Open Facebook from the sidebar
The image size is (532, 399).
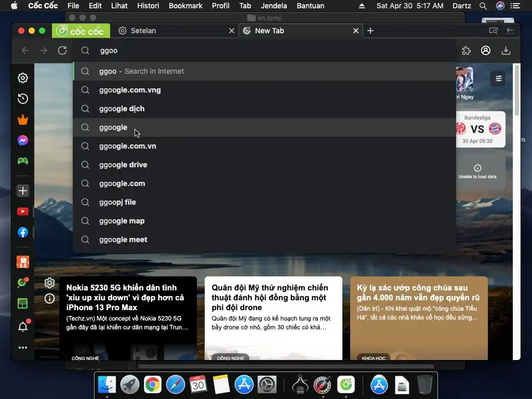click(x=23, y=232)
